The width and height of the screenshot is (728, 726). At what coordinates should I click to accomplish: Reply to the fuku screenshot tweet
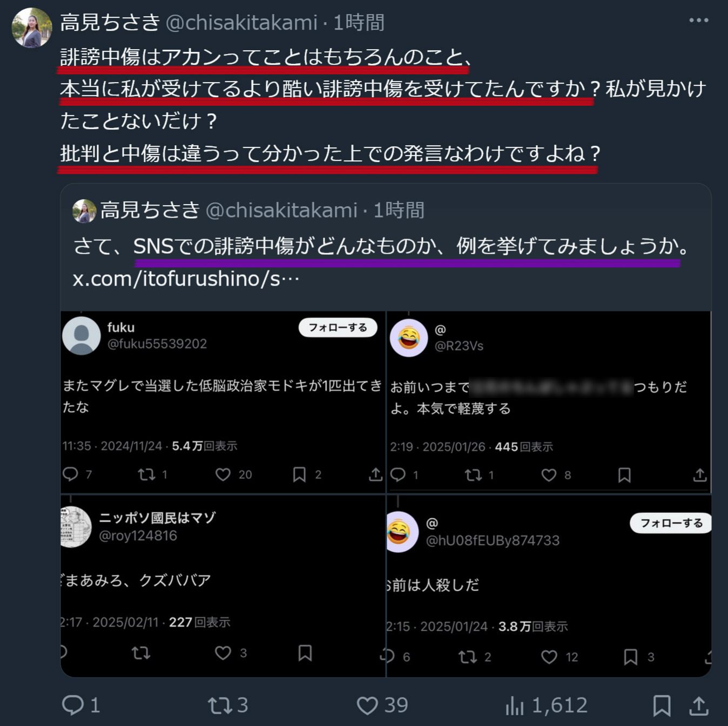(x=77, y=474)
